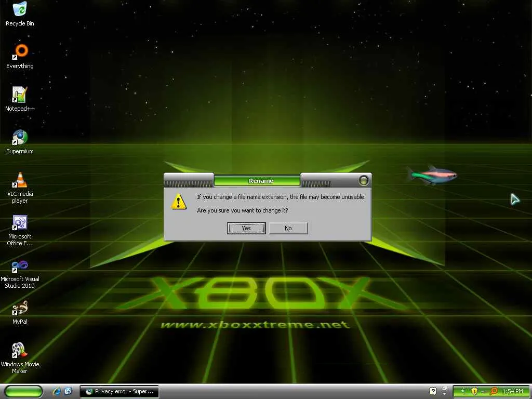Open the yellow security shield tray alert
The image size is (532, 399).
474,391
